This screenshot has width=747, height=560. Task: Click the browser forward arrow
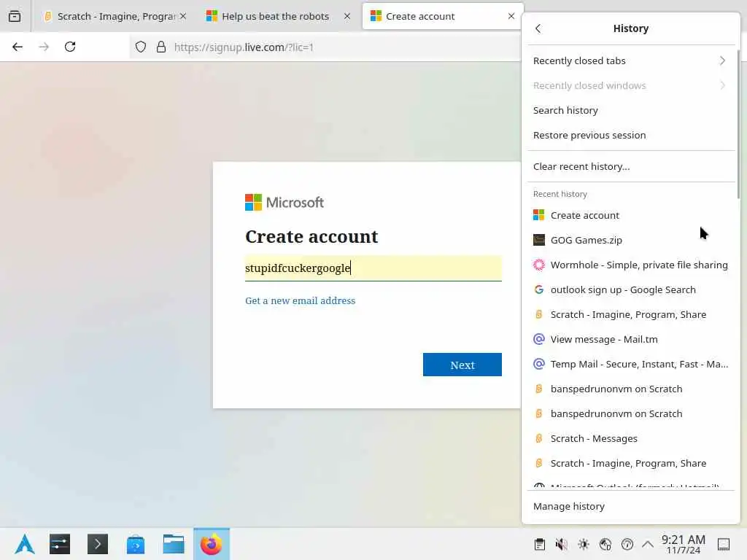coord(44,47)
